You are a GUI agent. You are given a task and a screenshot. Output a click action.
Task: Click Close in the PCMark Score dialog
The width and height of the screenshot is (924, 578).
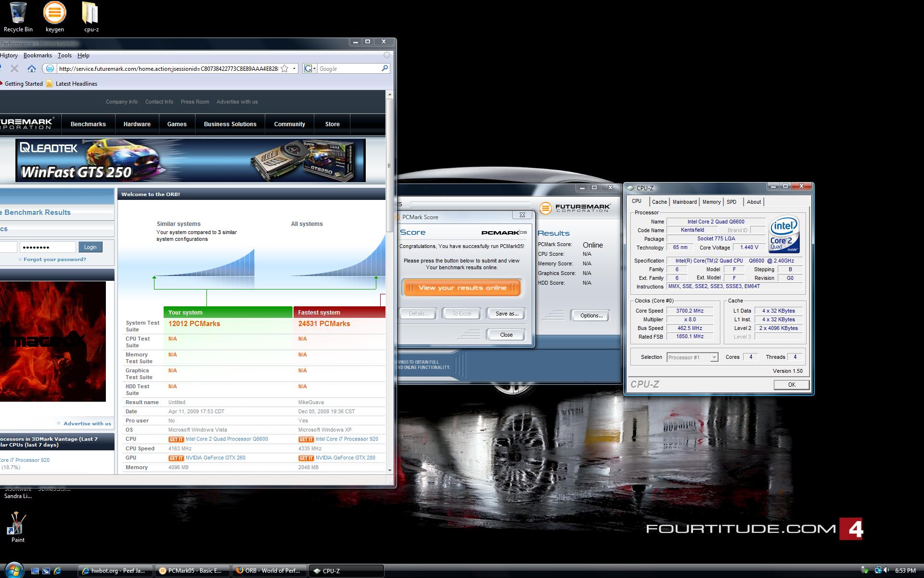coord(506,335)
